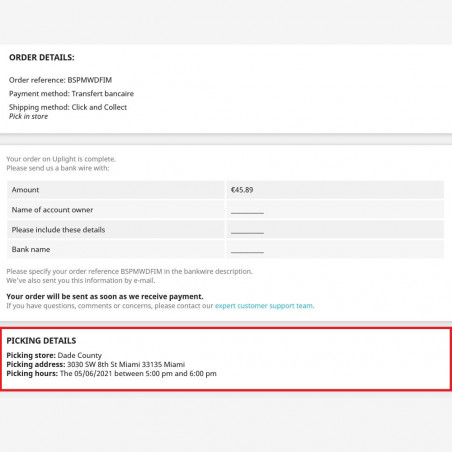Click the 'Please specify your order reference' sentence
The height and width of the screenshot is (452, 452).
coord(129,271)
